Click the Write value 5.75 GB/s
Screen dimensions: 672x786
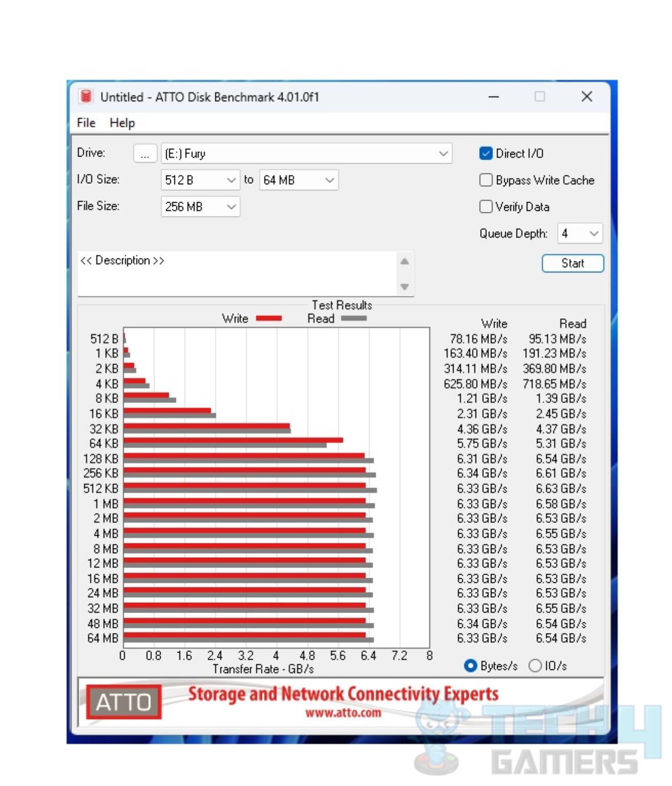(482, 444)
